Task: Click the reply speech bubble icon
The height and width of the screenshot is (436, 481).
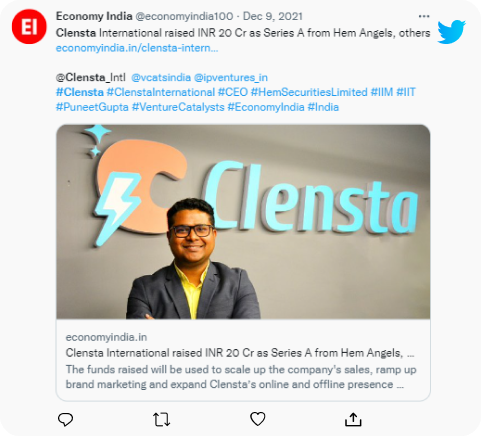Action: point(65,419)
